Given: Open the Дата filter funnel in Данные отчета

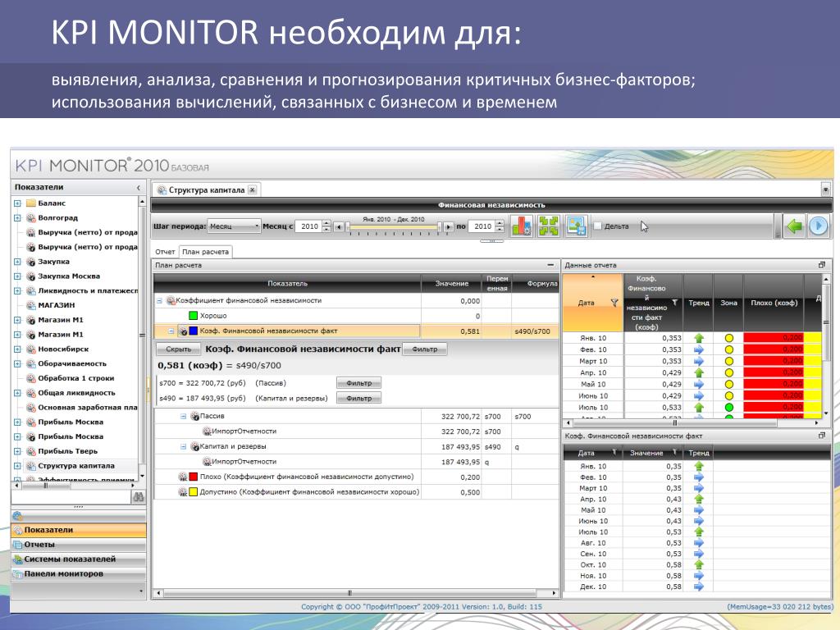Looking at the screenshot, I should (x=614, y=303).
